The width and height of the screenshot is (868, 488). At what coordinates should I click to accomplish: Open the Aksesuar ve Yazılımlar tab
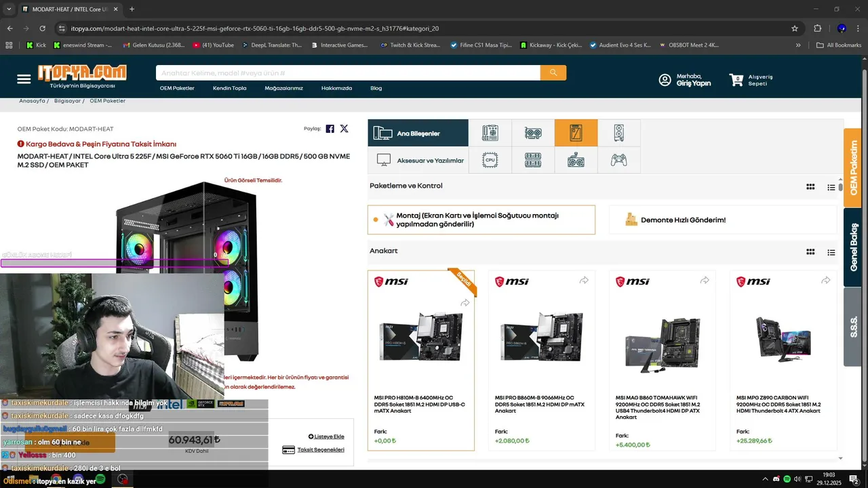[x=418, y=161]
